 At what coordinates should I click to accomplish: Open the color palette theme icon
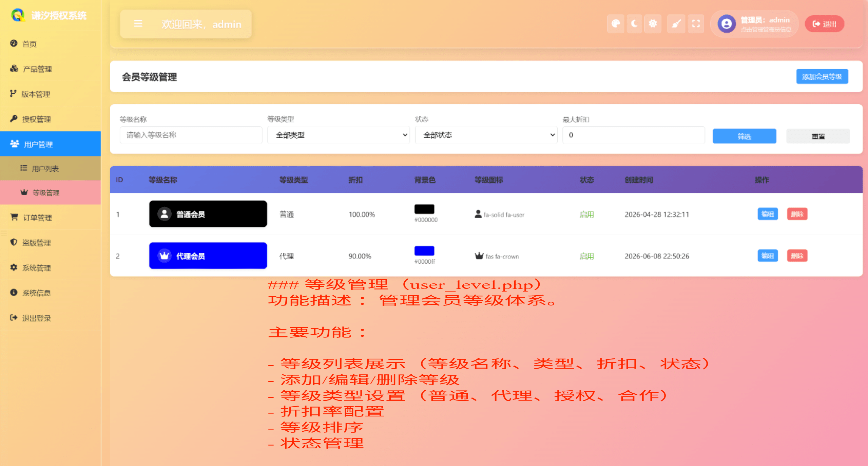[616, 24]
